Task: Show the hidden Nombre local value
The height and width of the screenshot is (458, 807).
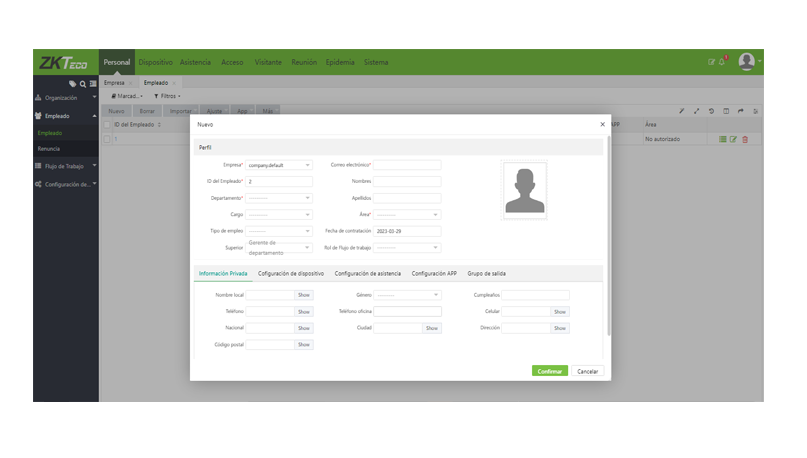Action: tap(304, 295)
